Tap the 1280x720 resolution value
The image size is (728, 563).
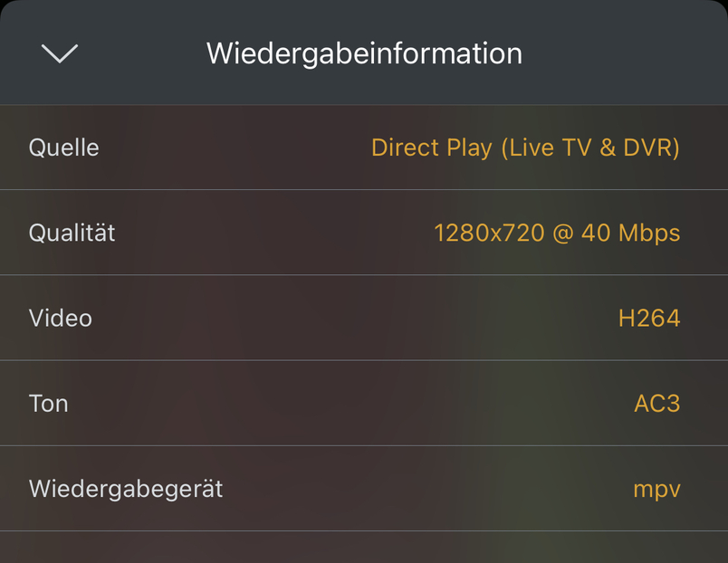pyautogui.click(x=489, y=233)
